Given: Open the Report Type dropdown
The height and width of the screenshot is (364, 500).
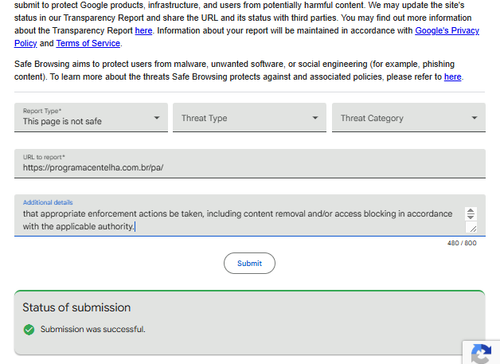Looking at the screenshot, I should click(x=91, y=117).
